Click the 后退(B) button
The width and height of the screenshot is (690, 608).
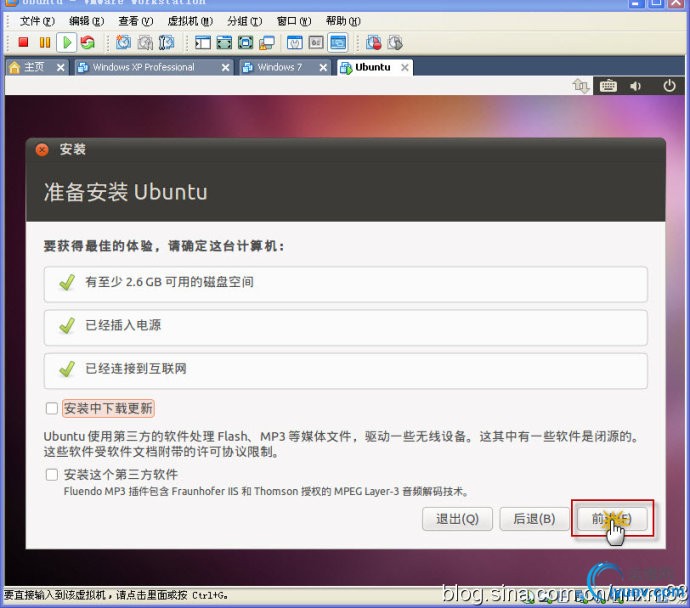(534, 519)
